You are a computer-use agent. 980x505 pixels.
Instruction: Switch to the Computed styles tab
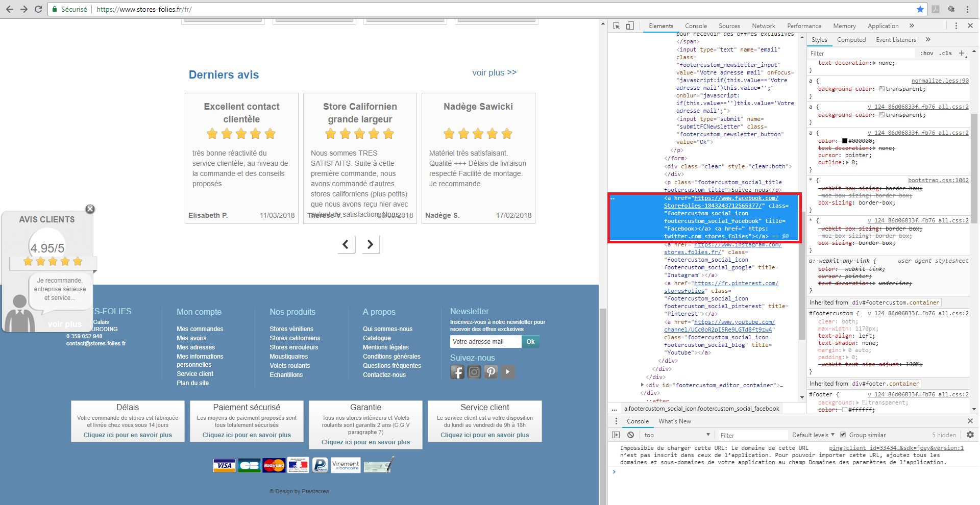[x=851, y=40]
